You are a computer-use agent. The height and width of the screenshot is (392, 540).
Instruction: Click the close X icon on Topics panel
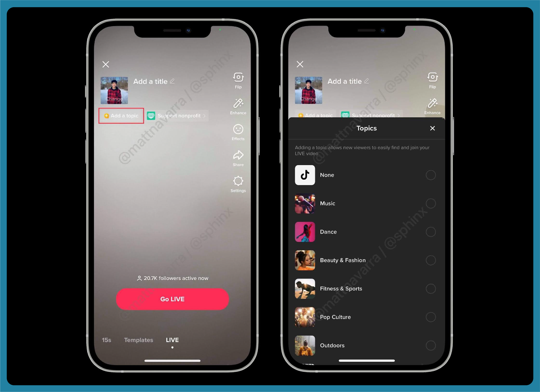click(x=432, y=128)
